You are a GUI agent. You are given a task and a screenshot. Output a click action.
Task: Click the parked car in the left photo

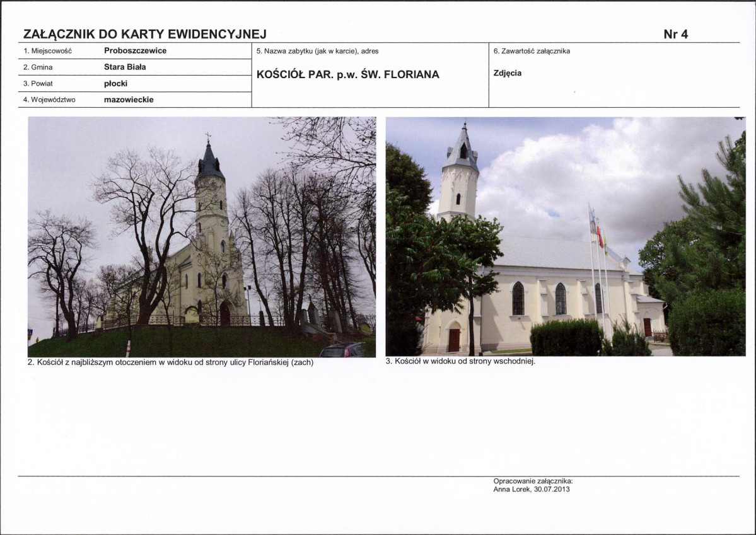[x=341, y=350]
